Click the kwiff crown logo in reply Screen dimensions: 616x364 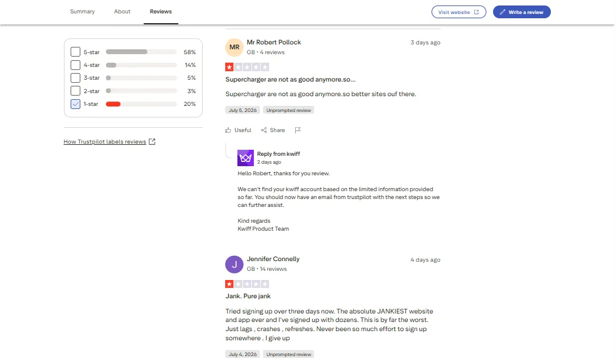245,158
